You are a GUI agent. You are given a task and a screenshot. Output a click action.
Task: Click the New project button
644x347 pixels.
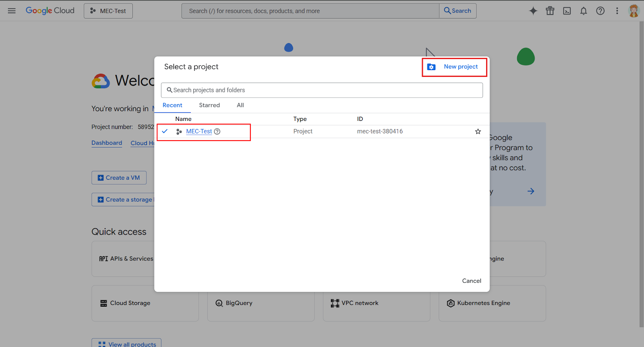point(454,67)
